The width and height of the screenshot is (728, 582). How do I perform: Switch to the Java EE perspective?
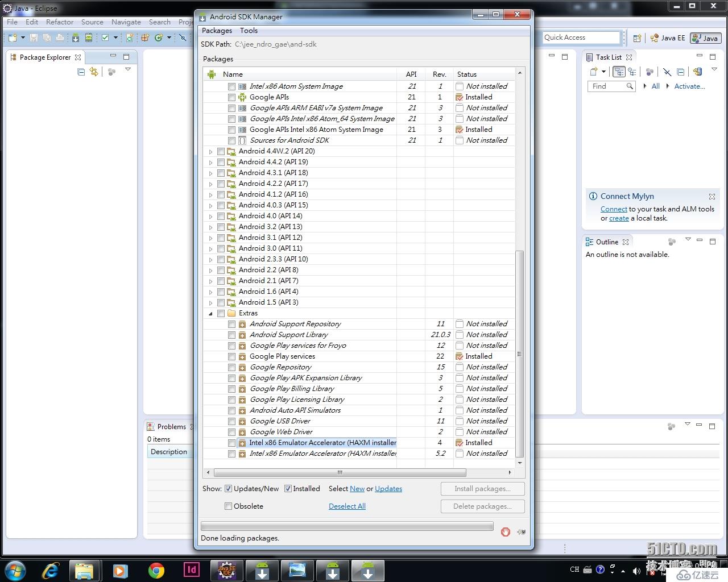coord(668,38)
